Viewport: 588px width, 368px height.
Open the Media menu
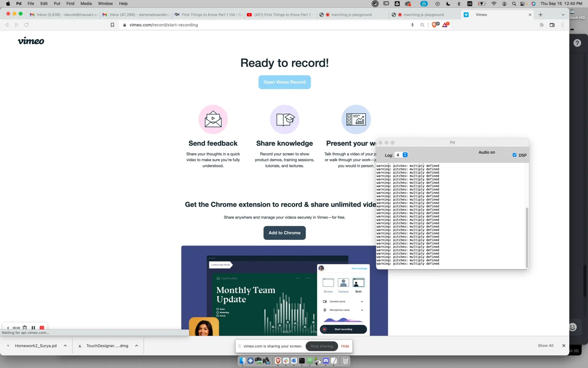[x=86, y=4]
